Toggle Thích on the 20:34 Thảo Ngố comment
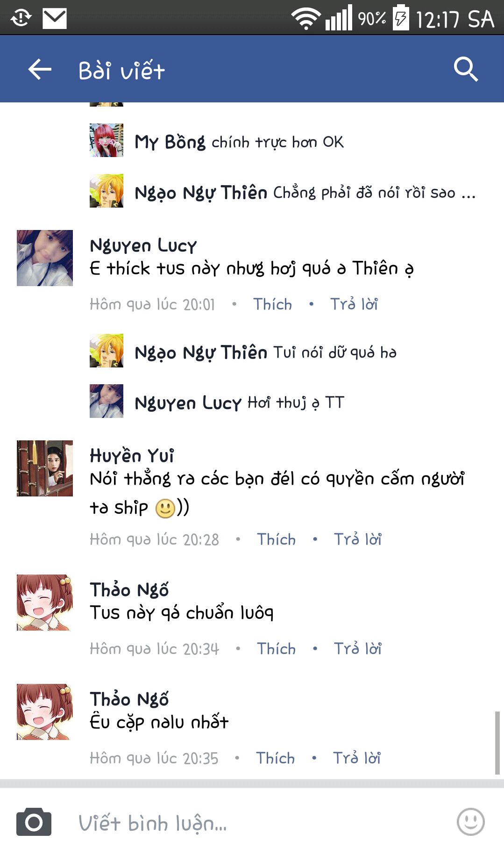Screen dimensions: 504x855 (x=276, y=649)
